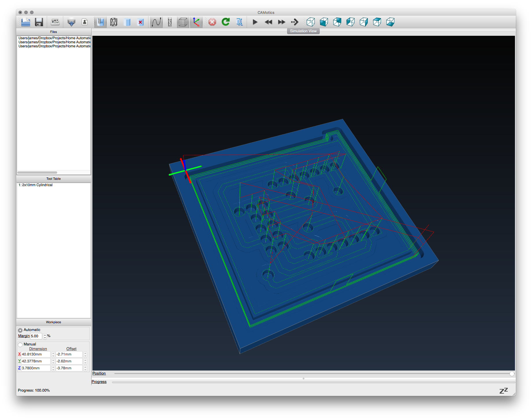Open a project with the folder icon
The width and height of the screenshot is (532, 419).
[26, 22]
